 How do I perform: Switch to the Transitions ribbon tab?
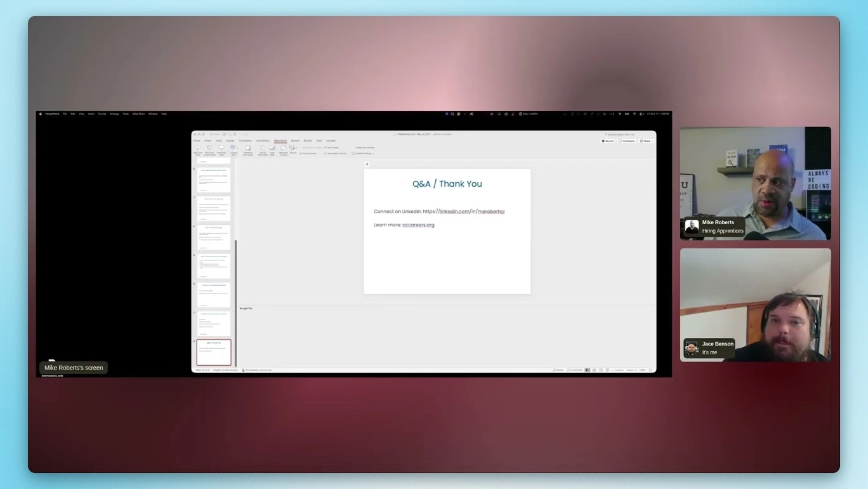click(246, 140)
